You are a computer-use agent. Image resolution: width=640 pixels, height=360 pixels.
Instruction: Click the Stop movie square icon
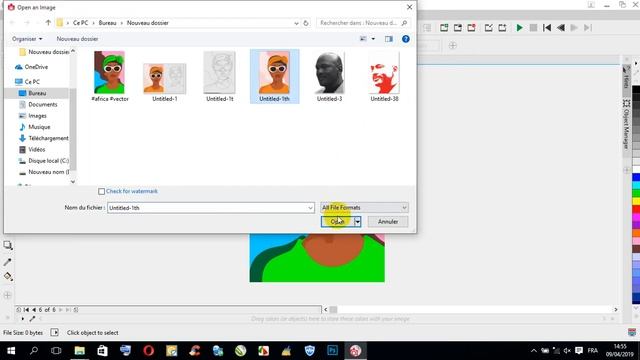[x=533, y=28]
